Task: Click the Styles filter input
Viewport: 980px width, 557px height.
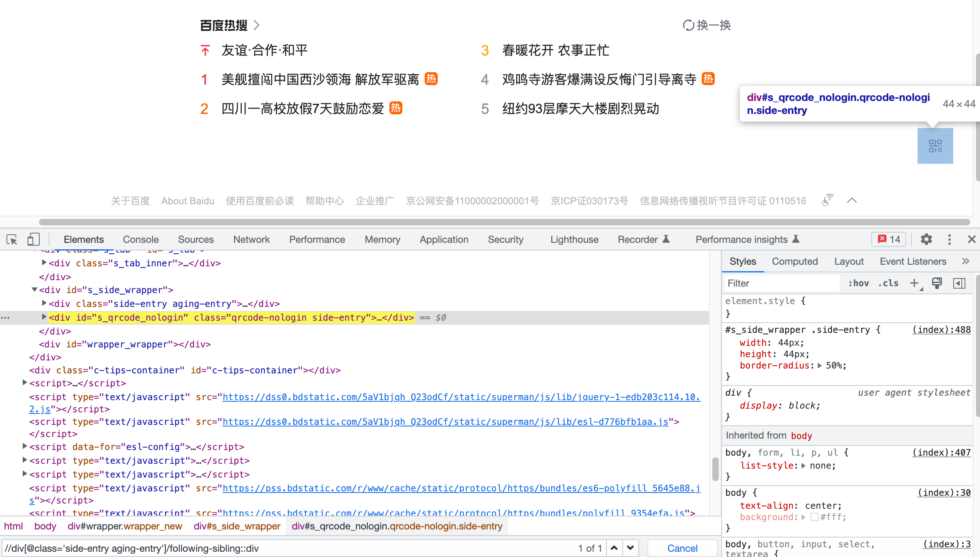Action: tap(781, 283)
